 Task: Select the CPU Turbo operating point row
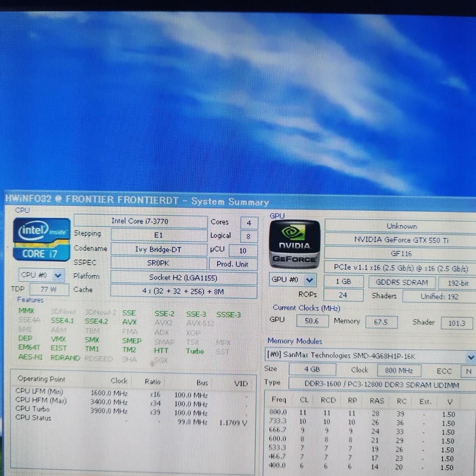[x=33, y=409]
